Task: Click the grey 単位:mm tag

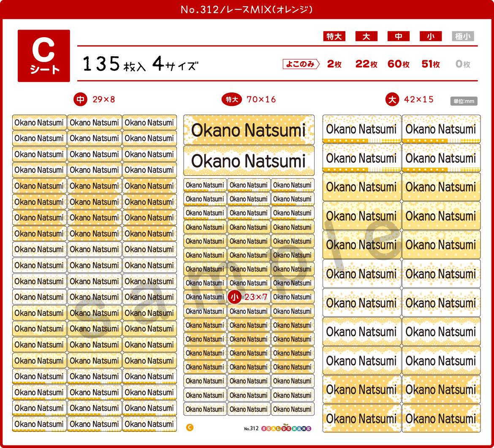Action: (464, 101)
